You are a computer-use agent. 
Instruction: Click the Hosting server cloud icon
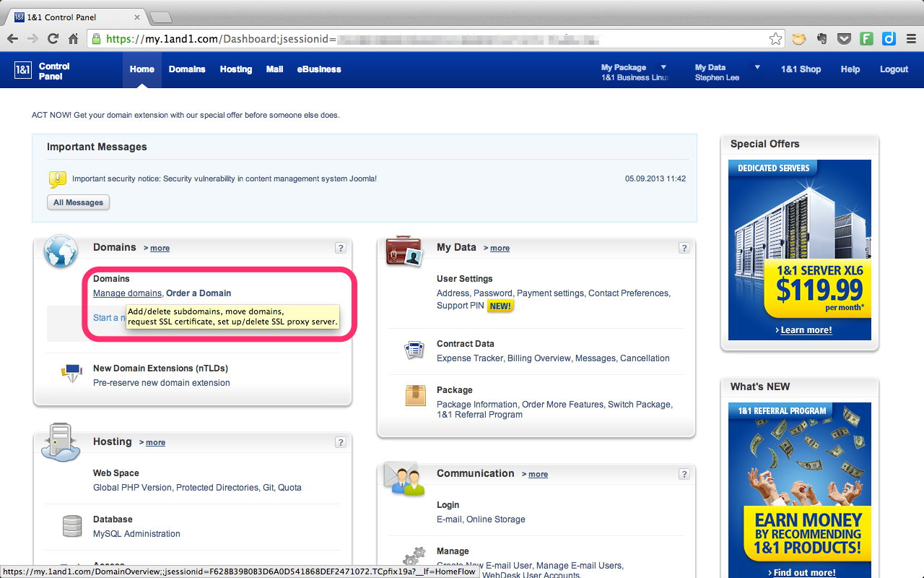pos(60,444)
